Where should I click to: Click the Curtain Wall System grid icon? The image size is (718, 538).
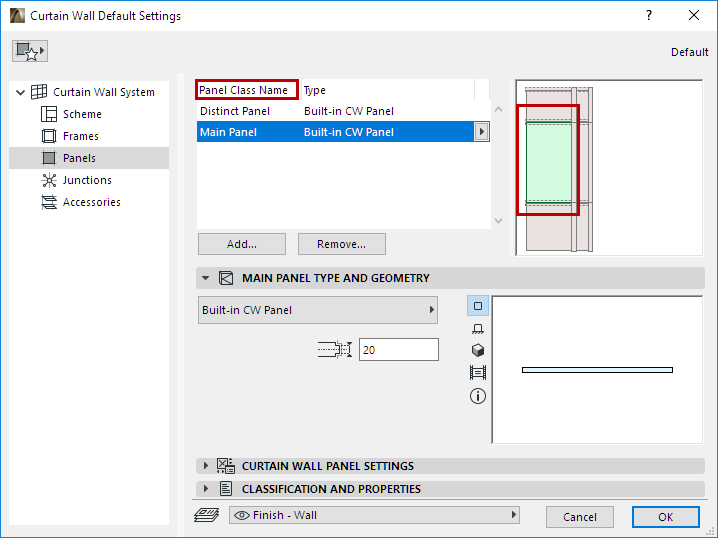[x=39, y=92]
